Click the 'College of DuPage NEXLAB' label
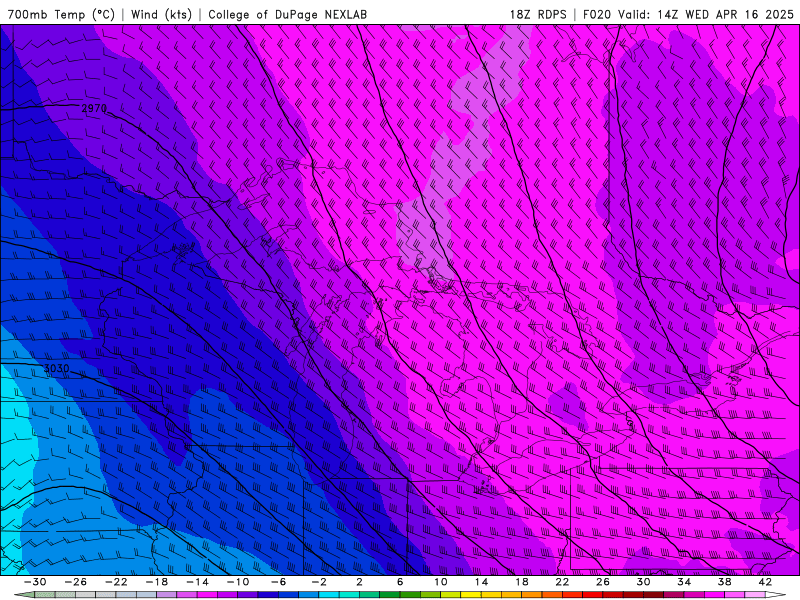Viewport: 800px width, 600px height. pos(287,14)
